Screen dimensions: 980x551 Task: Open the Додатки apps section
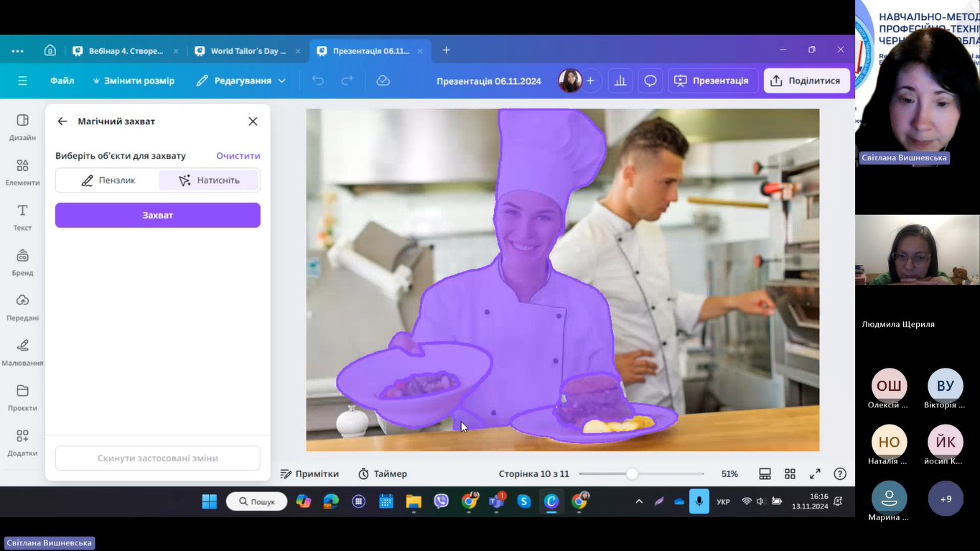[22, 442]
